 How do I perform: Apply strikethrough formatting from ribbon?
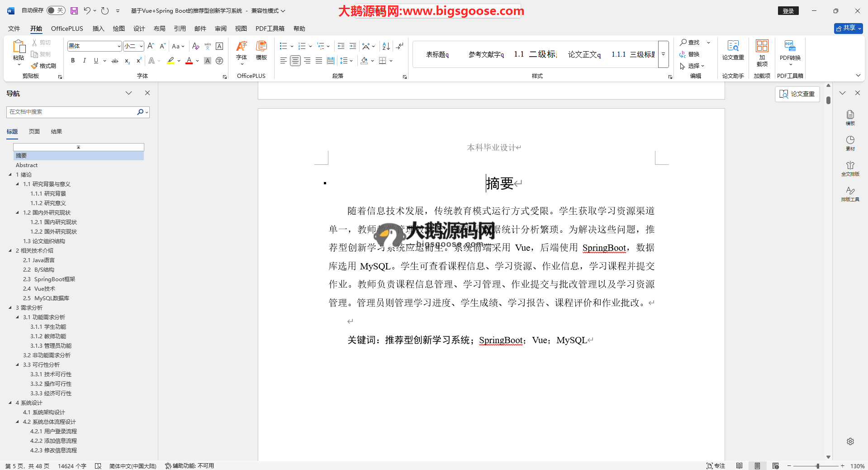(x=115, y=61)
